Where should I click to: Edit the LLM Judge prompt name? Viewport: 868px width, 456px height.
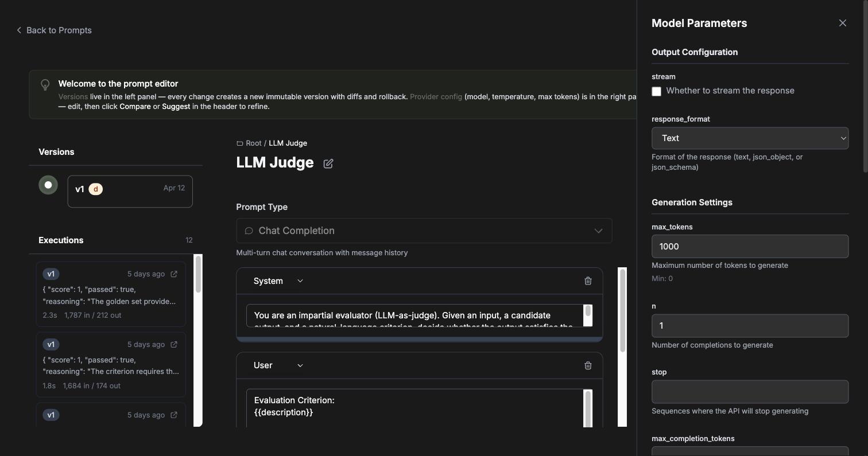(x=328, y=163)
